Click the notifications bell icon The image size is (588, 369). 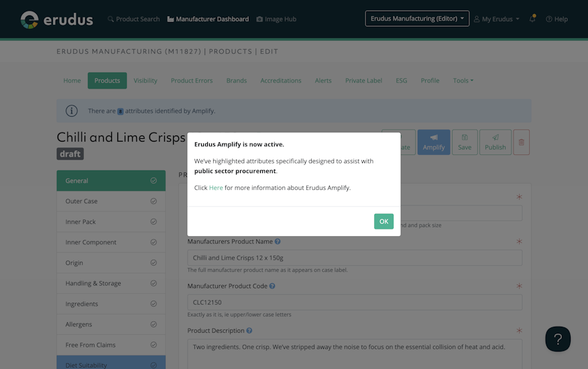[x=532, y=18]
